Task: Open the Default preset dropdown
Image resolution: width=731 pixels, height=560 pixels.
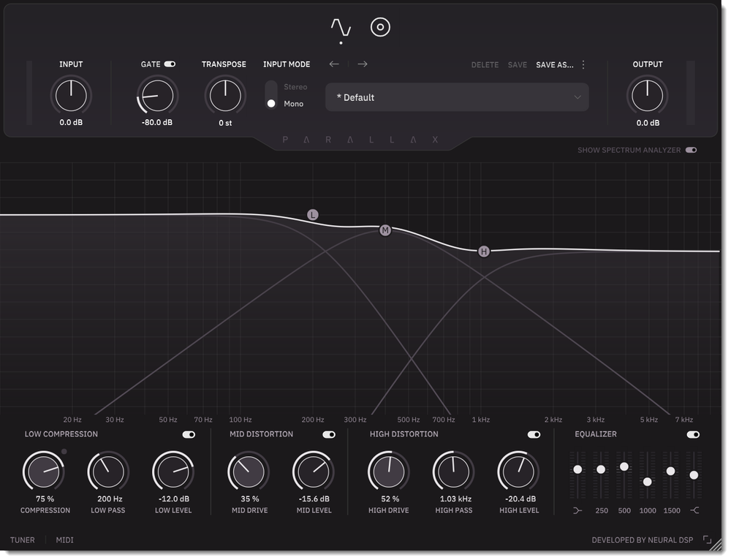Action: [457, 97]
